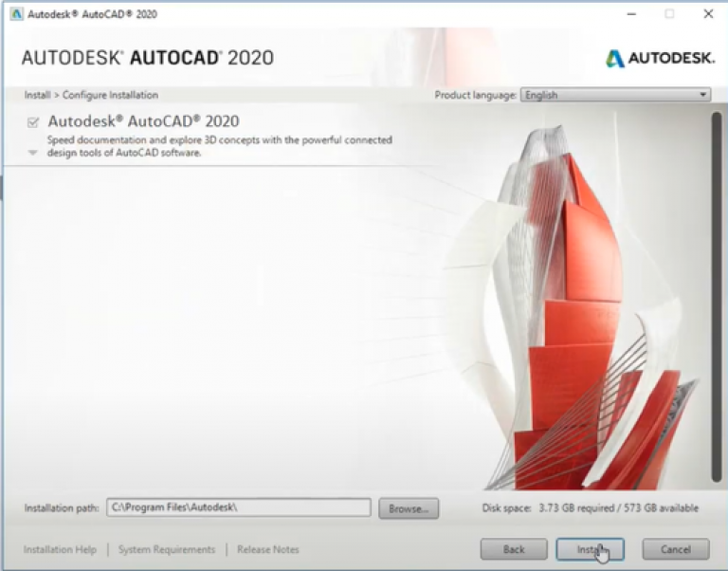This screenshot has width=728, height=571.
Task: Click the Installation path input field
Action: (x=239, y=507)
